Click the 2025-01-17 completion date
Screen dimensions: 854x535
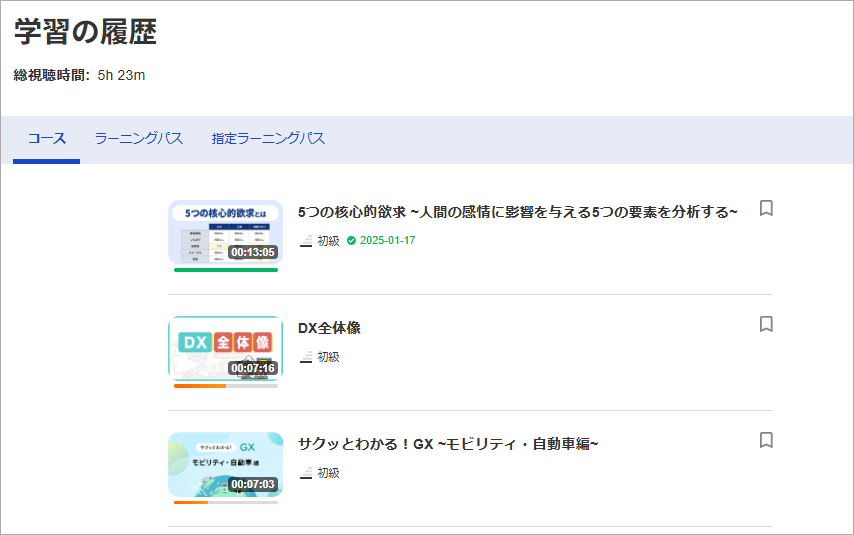387,241
